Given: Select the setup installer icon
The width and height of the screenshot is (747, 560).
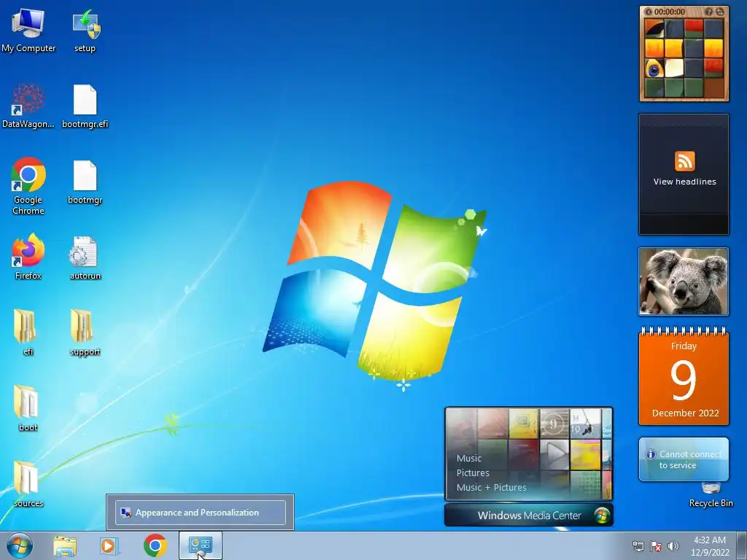Looking at the screenshot, I should pos(85,31).
